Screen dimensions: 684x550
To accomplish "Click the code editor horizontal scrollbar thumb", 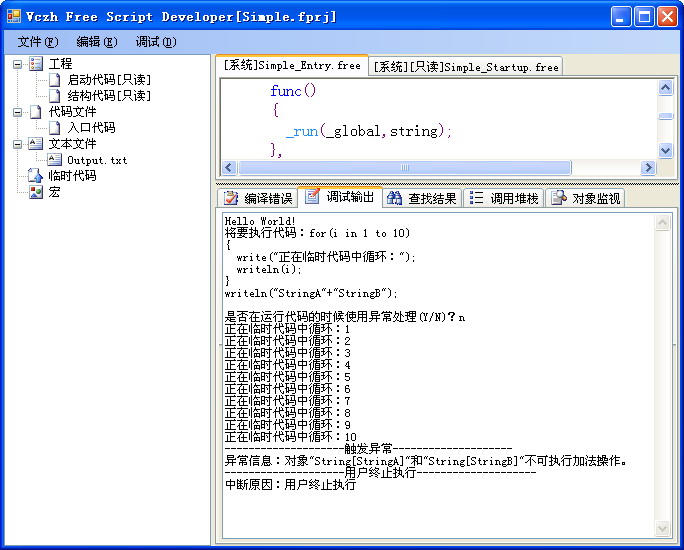I will click(x=404, y=167).
